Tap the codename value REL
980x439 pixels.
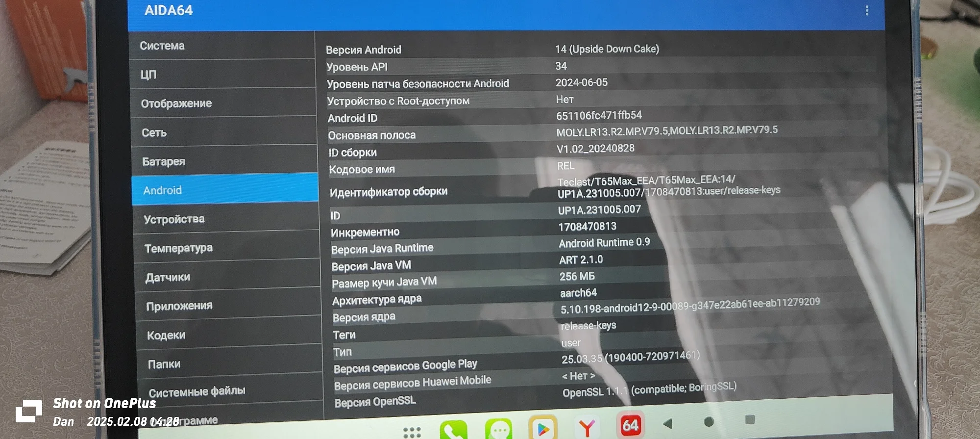point(566,166)
